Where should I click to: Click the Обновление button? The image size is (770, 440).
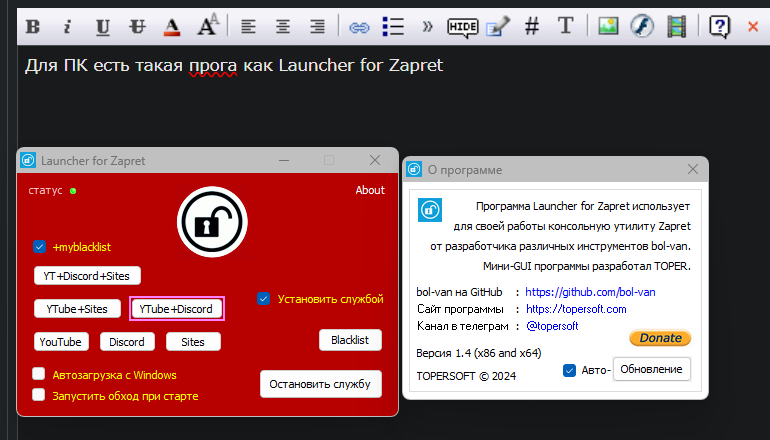pyautogui.click(x=651, y=369)
